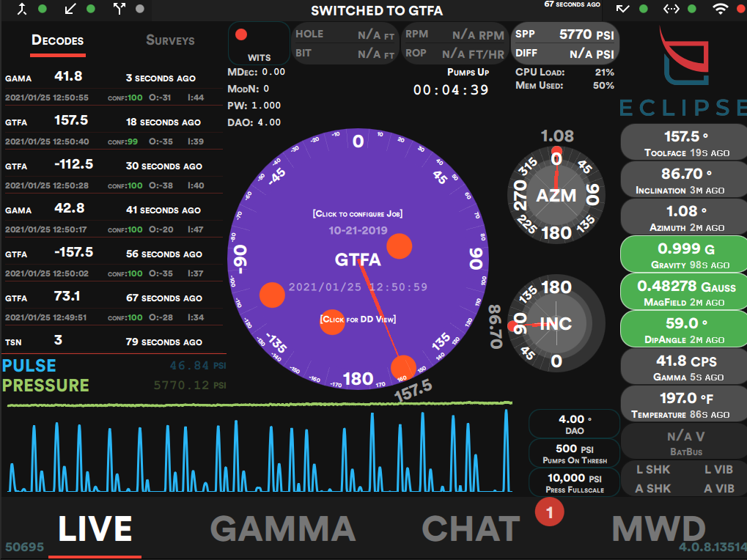This screenshot has width=747, height=560.
Task: Open the GAMMA tab in bottom bar
Action: coord(283,529)
